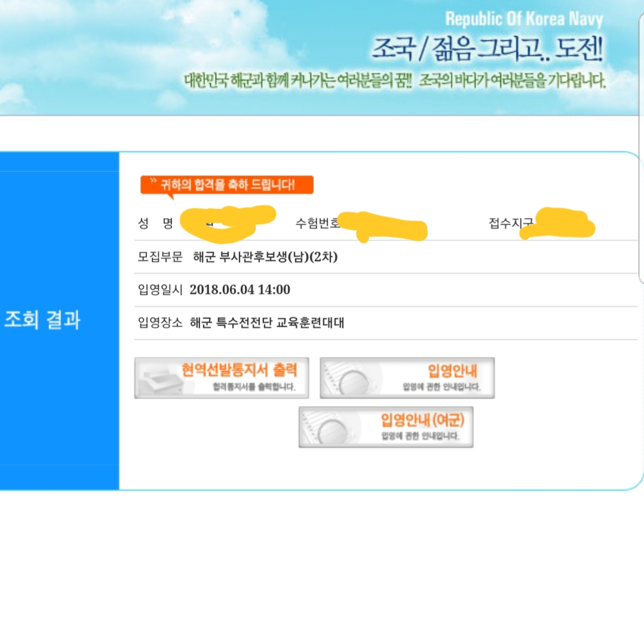
Task: Click the green 대한민국 해군과 함께 tagline text
Action: tap(298, 81)
